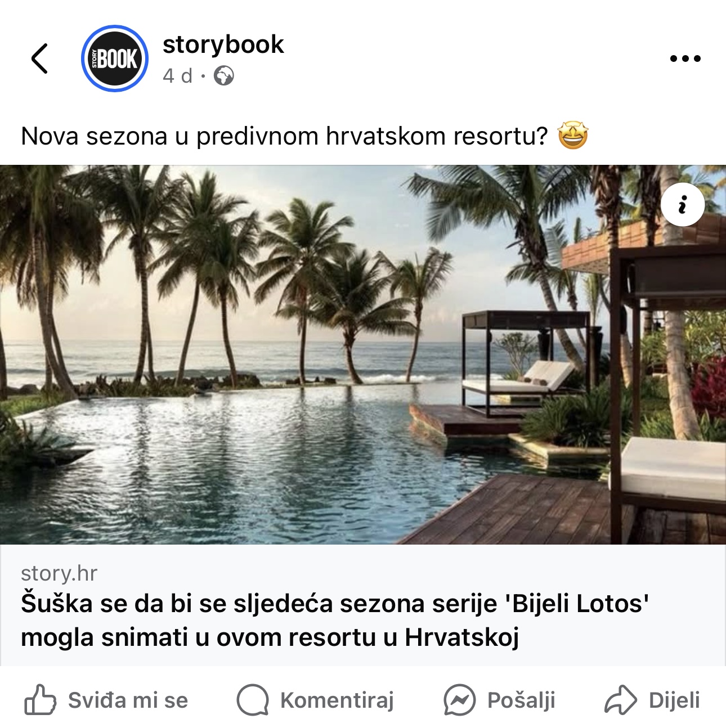Select the Komentiraj label

[x=337, y=700]
